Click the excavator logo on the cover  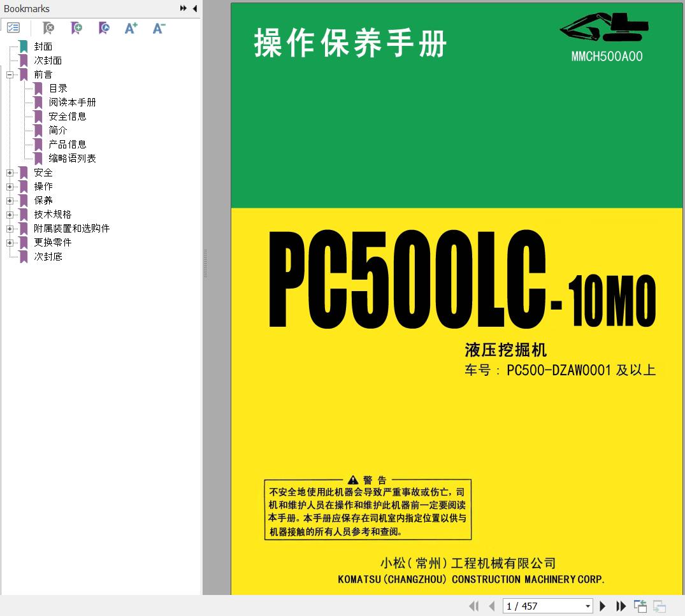click(604, 27)
